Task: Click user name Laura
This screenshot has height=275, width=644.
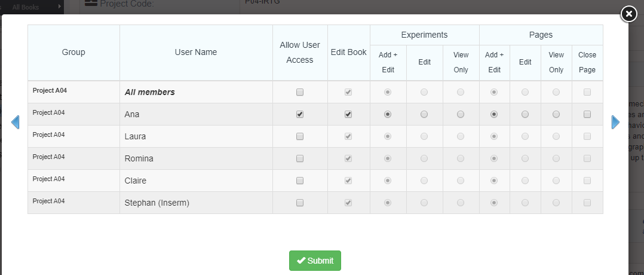Action: 135,136
